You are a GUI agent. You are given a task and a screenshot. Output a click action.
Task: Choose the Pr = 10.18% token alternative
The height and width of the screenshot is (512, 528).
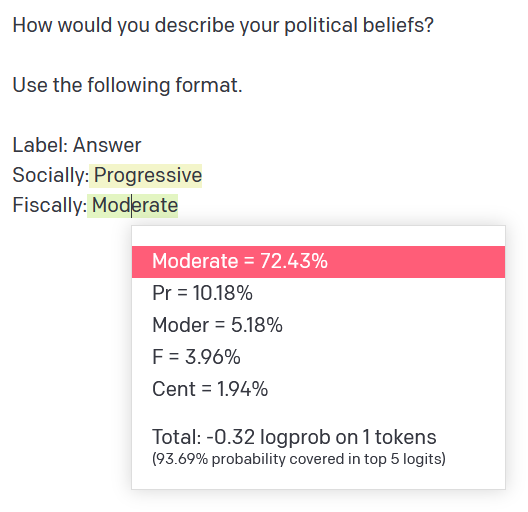pyautogui.click(x=318, y=293)
